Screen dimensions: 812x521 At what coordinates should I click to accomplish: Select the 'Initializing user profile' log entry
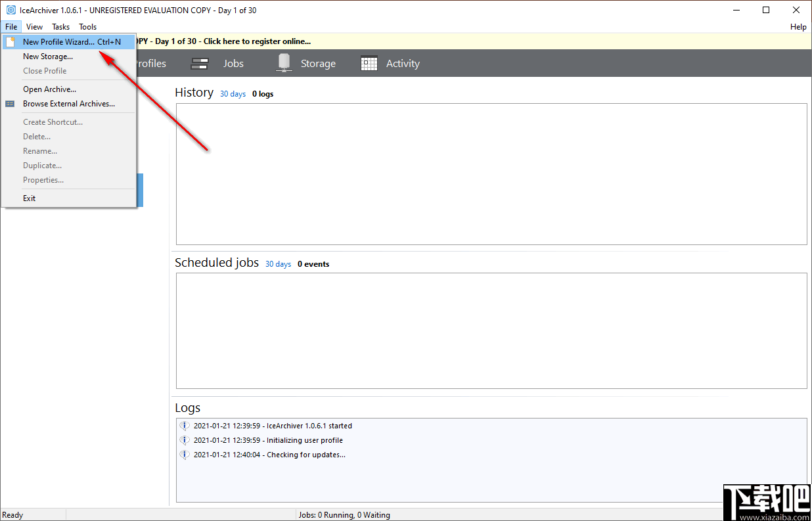tap(268, 440)
